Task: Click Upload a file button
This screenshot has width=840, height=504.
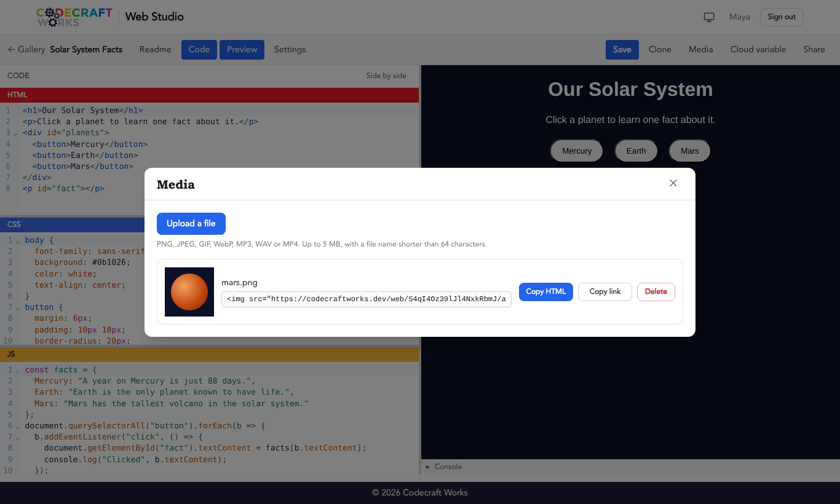Action: (x=191, y=224)
